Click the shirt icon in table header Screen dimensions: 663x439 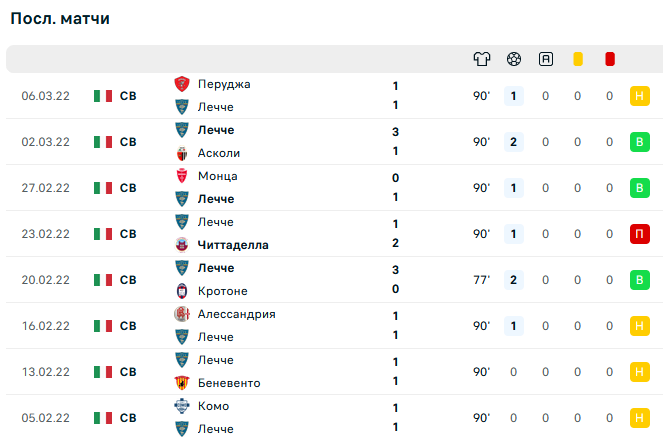point(482,59)
